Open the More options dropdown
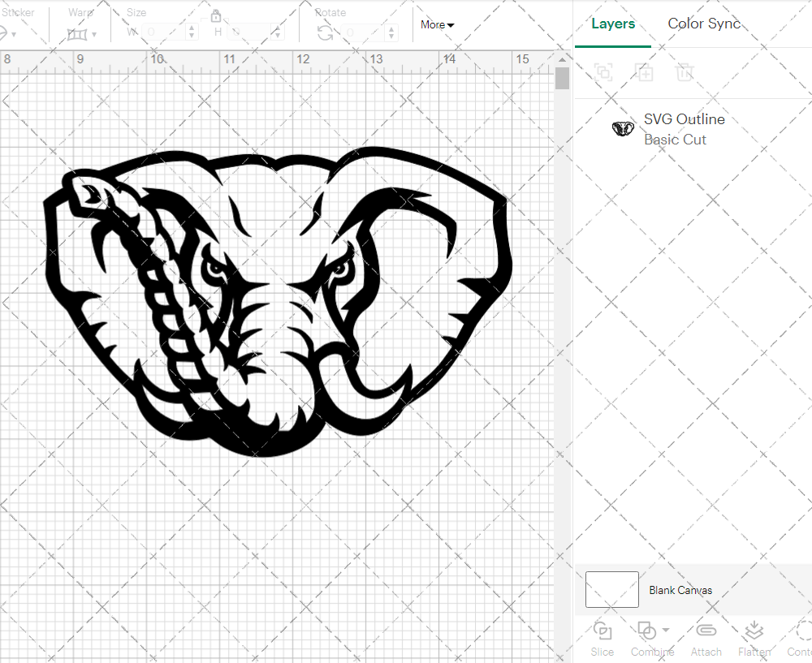Image resolution: width=812 pixels, height=663 pixels. tap(437, 25)
